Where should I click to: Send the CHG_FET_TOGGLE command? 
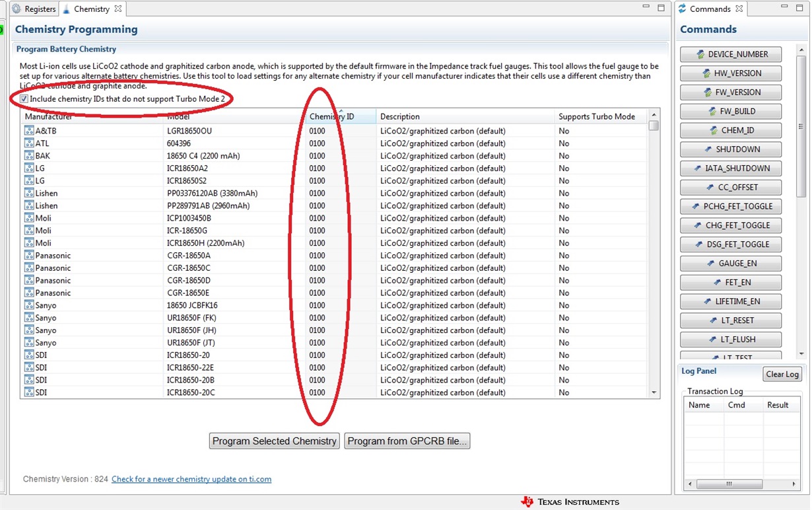point(731,225)
